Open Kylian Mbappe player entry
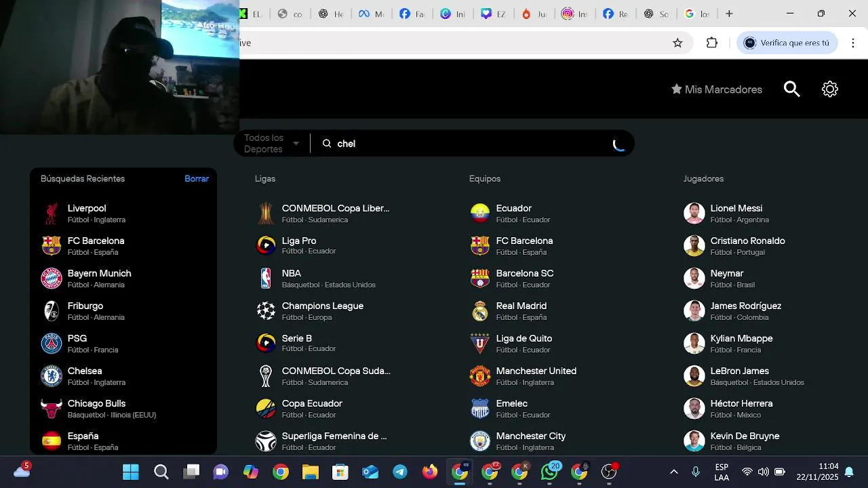The image size is (868, 488). 768,344
